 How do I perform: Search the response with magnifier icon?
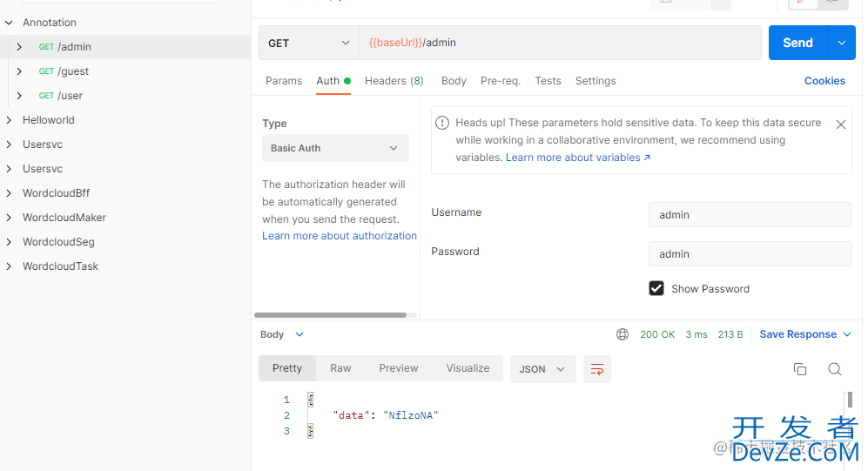835,369
